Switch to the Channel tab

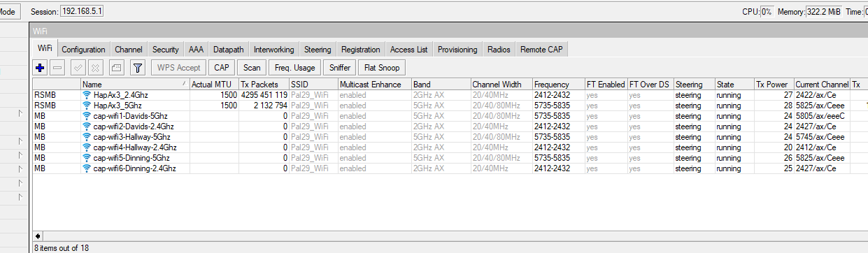(129, 50)
